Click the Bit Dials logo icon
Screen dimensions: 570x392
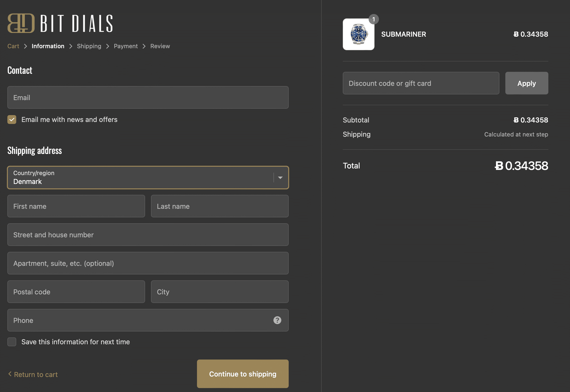(20, 23)
